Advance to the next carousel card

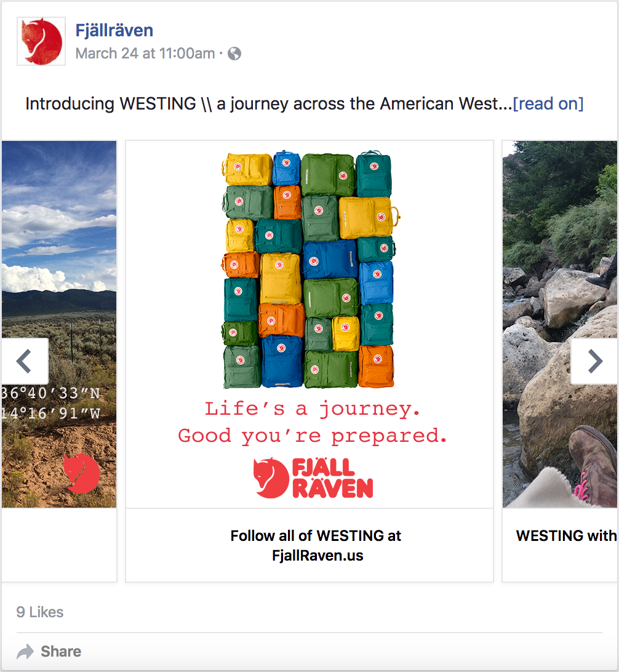[x=594, y=361]
